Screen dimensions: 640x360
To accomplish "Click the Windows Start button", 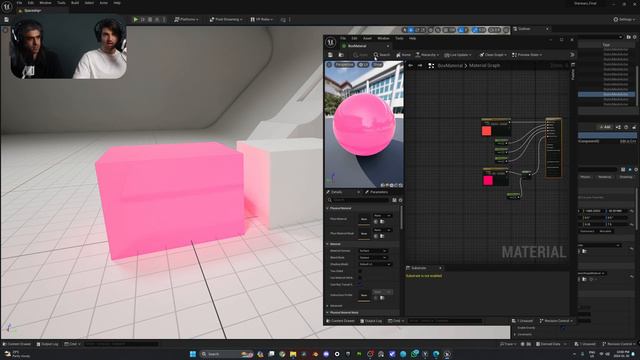I will pyautogui.click(x=193, y=354).
